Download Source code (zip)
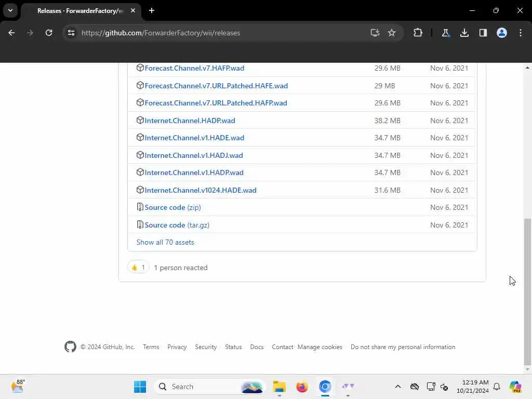 [x=172, y=208]
